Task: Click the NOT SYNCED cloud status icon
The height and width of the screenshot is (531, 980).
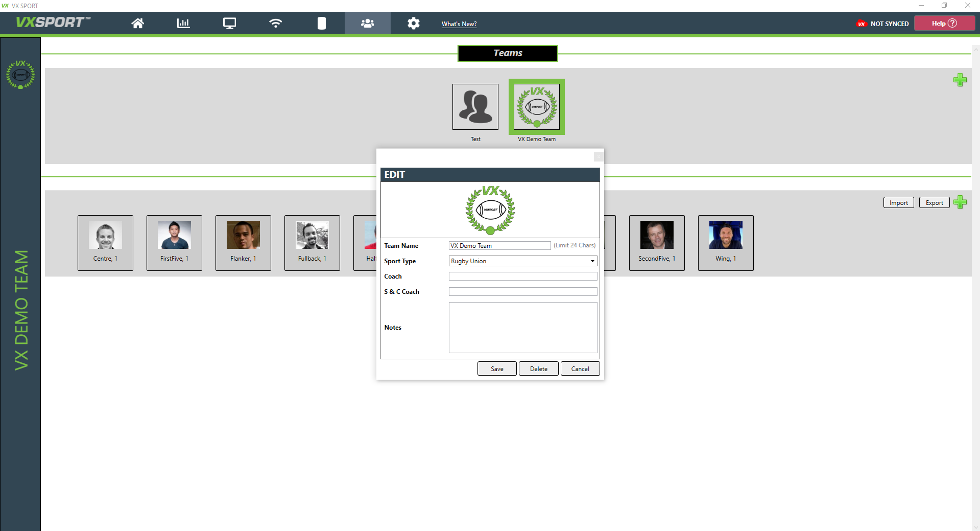Action: (862, 24)
